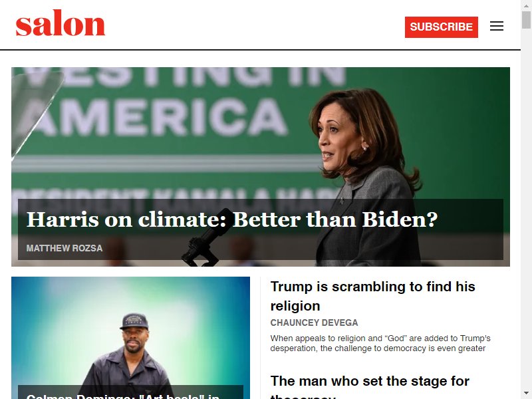Click the red SUBSCRIBE button

(441, 27)
